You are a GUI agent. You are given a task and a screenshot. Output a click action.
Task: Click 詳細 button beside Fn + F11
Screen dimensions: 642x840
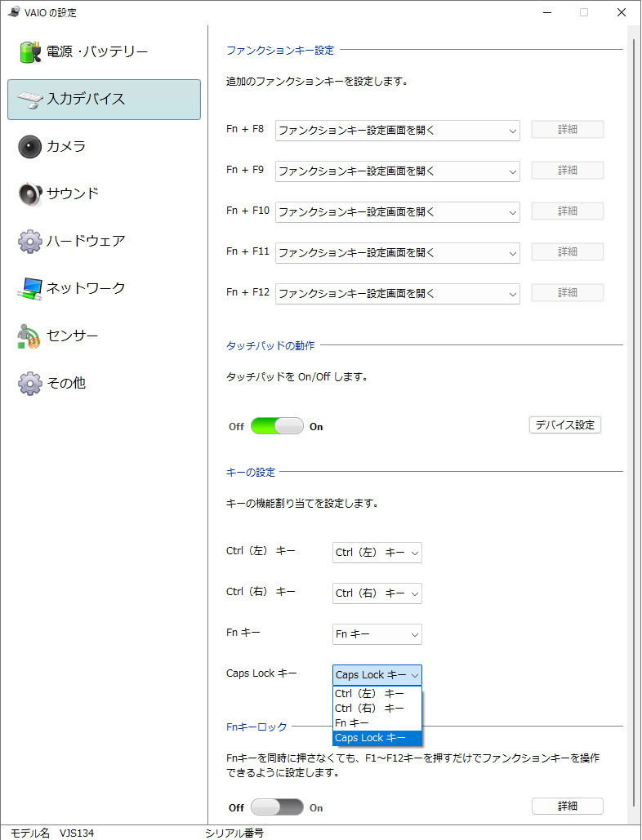pos(567,251)
